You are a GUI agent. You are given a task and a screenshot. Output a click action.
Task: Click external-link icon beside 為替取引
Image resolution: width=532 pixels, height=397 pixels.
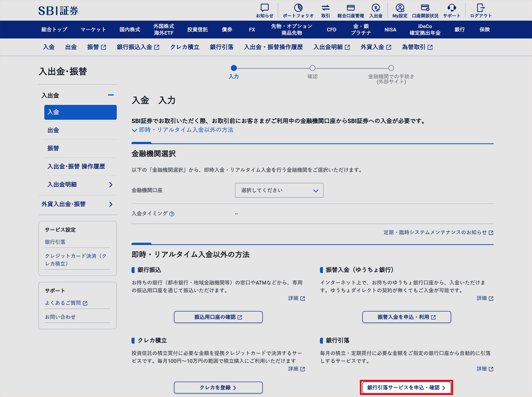click(430, 47)
